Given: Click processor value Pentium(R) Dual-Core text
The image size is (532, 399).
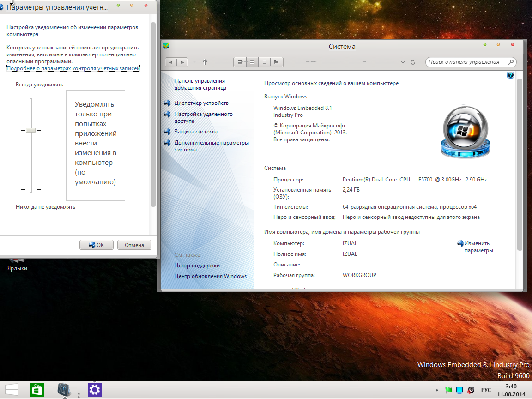Looking at the screenshot, I should [x=415, y=180].
